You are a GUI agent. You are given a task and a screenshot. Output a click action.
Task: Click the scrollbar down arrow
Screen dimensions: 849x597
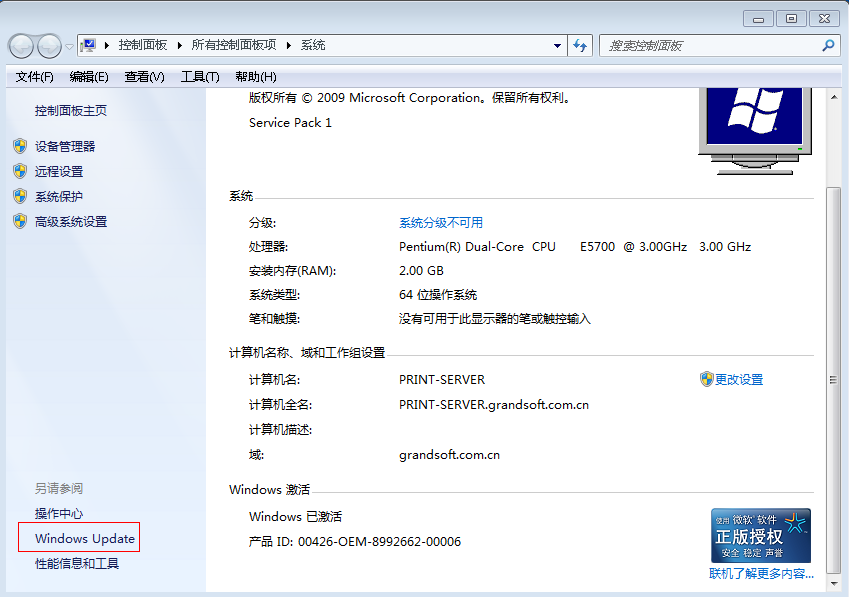click(x=834, y=583)
